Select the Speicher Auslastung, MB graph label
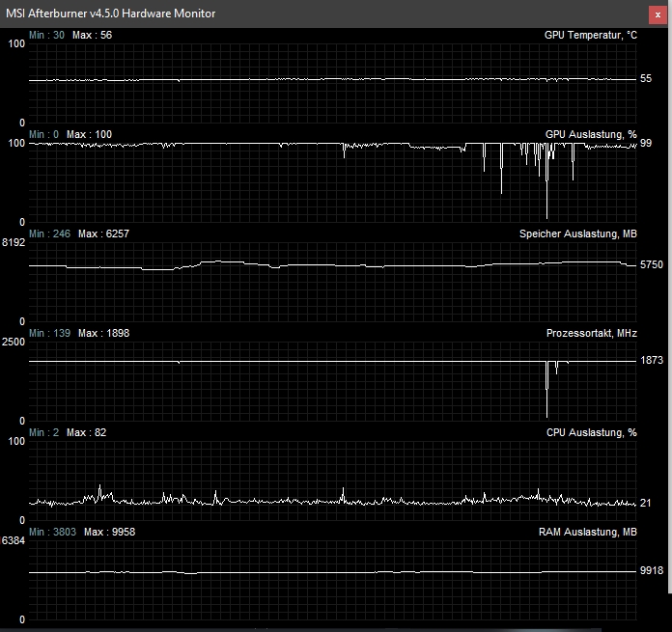 click(578, 234)
